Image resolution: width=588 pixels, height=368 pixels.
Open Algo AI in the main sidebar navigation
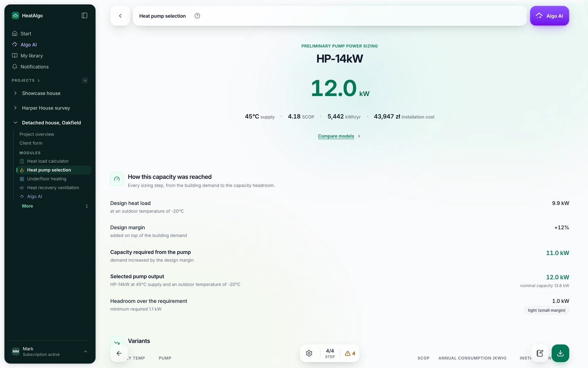tap(50, 45)
